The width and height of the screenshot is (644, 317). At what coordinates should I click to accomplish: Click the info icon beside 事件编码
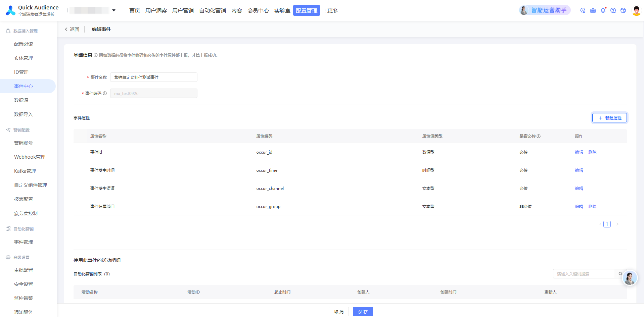pyautogui.click(x=105, y=94)
